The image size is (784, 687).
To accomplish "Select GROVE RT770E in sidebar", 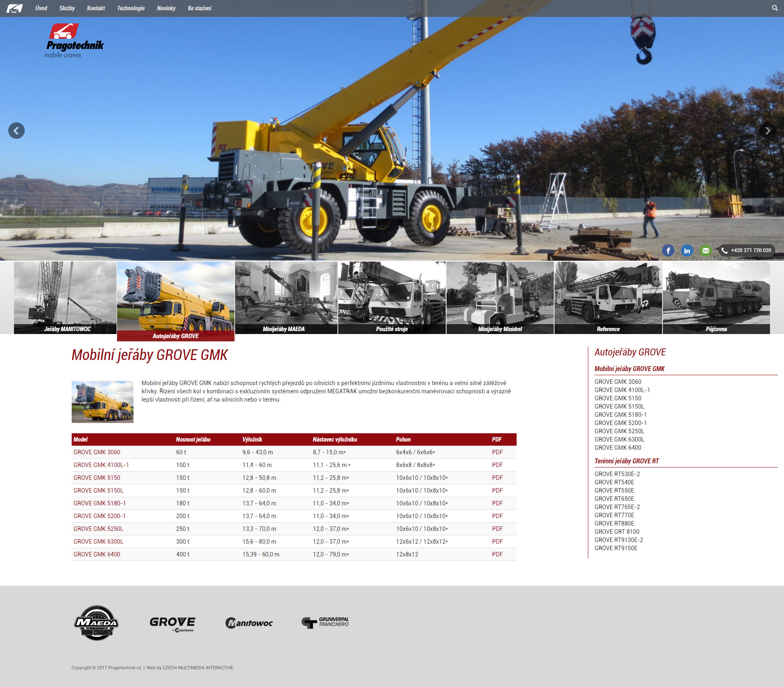I will (614, 515).
